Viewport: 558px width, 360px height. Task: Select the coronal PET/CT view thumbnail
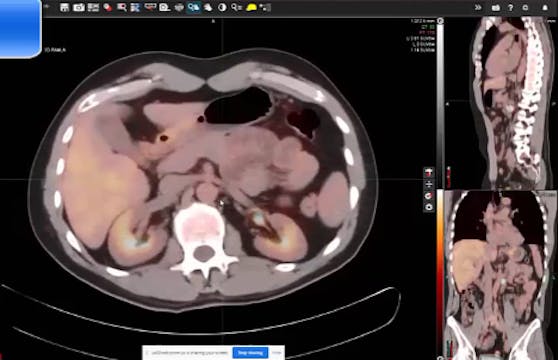(501, 275)
